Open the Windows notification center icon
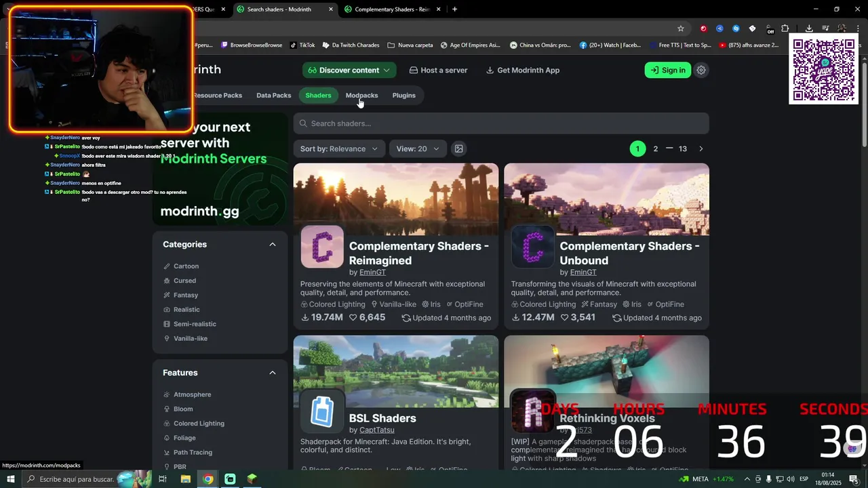Screen dimensions: 868x488 point(854,479)
